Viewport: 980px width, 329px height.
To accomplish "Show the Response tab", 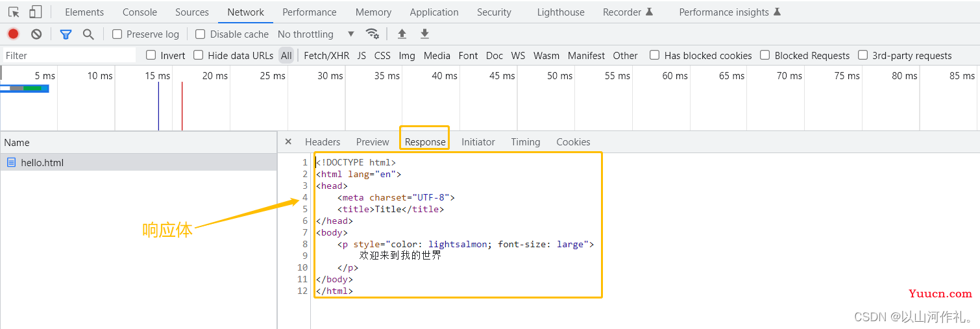I will [425, 141].
